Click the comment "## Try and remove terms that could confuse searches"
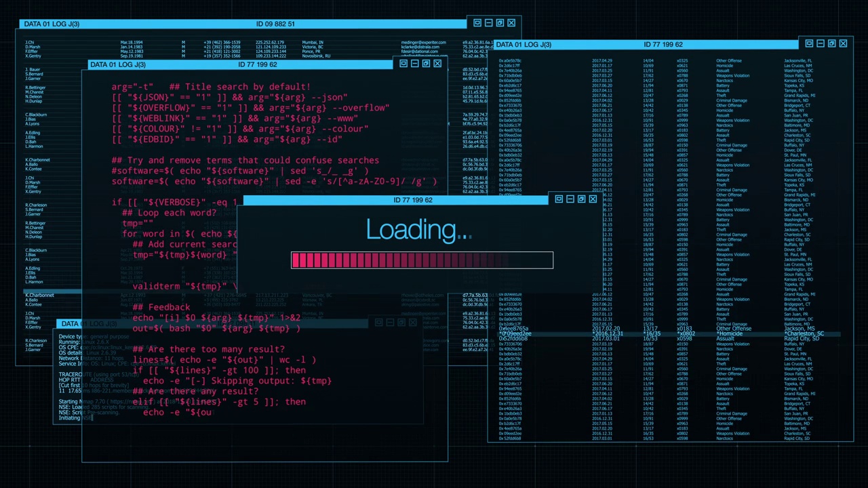 245,161
